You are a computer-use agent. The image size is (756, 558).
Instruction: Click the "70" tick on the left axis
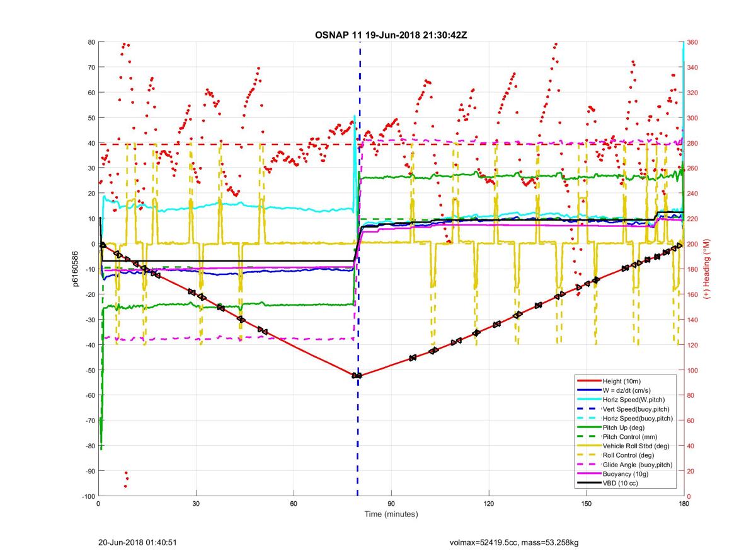click(x=91, y=67)
